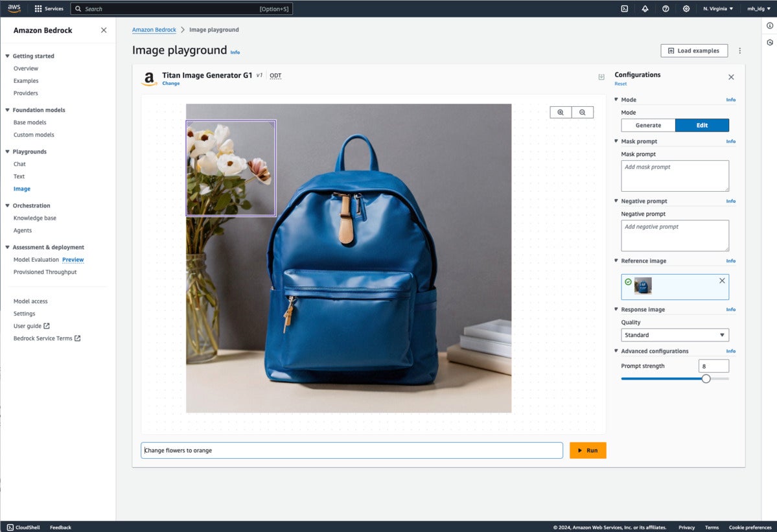The width and height of the screenshot is (777, 532).
Task: Reset the configurations
Action: point(620,84)
